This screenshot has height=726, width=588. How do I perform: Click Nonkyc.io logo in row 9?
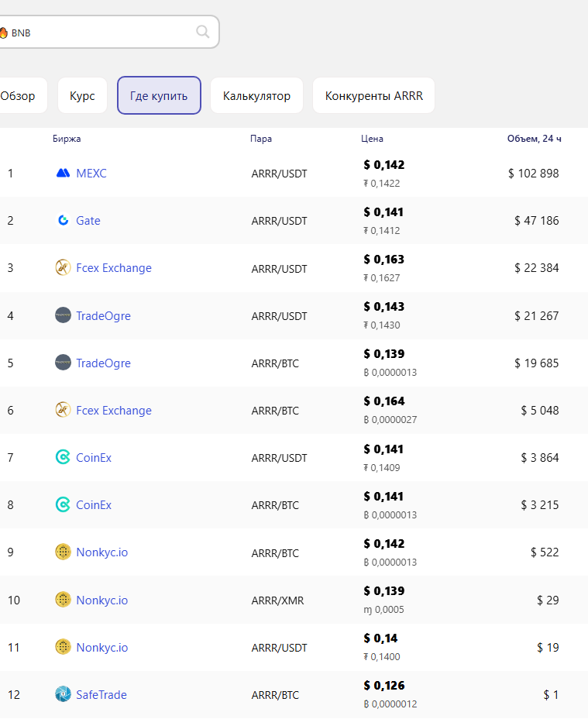click(63, 552)
